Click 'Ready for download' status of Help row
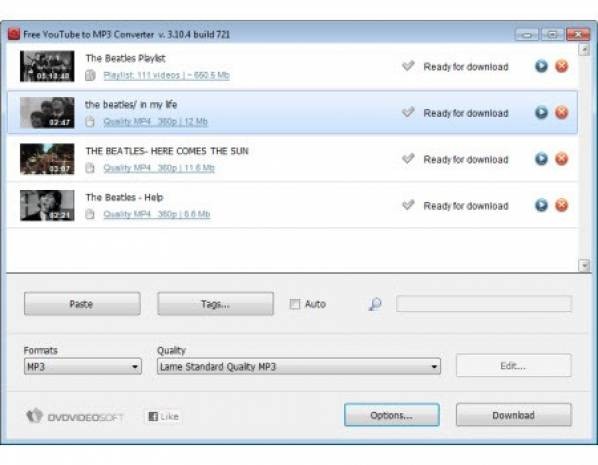The image size is (598, 465). (466, 206)
